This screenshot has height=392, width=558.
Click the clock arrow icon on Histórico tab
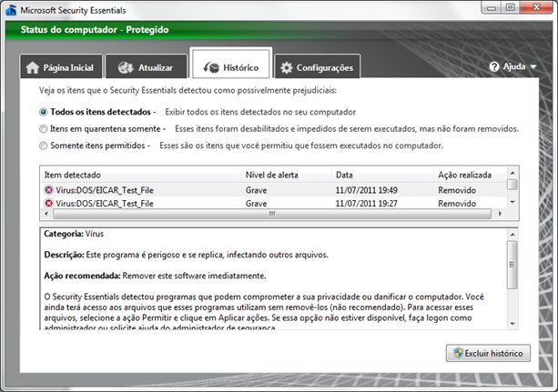click(211, 67)
